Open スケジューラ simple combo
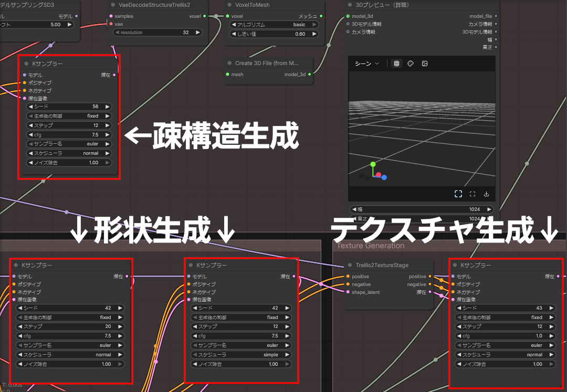 click(x=241, y=355)
